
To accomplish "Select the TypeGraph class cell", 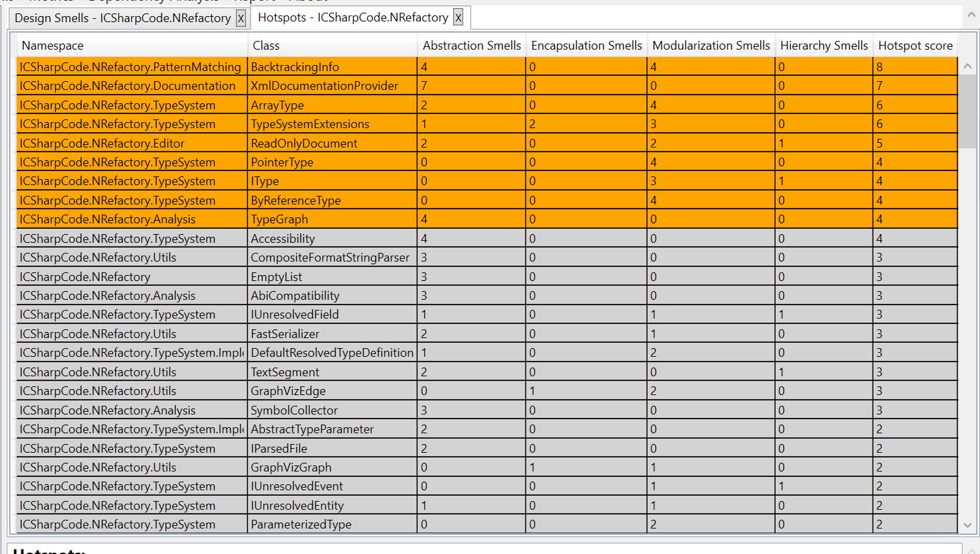I will 332,219.
